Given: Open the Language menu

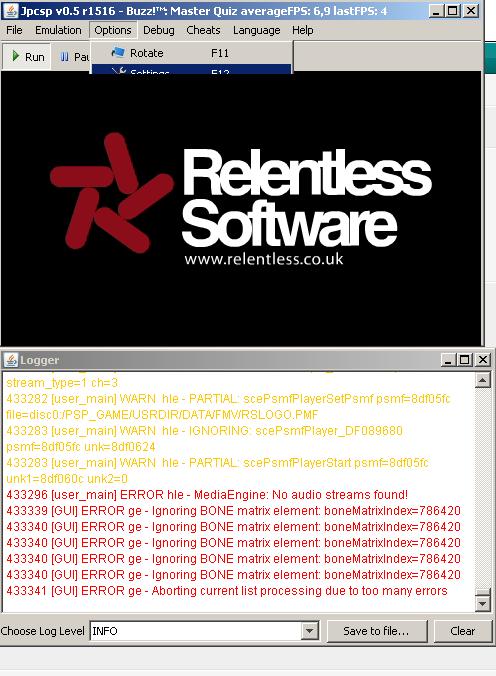Looking at the screenshot, I should (x=256, y=30).
